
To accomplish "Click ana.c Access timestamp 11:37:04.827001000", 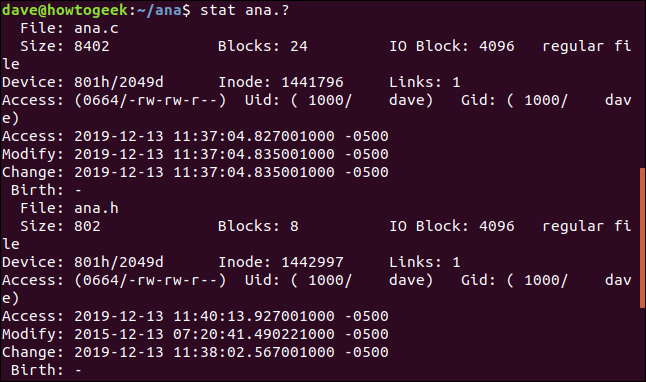I will pyautogui.click(x=254, y=136).
